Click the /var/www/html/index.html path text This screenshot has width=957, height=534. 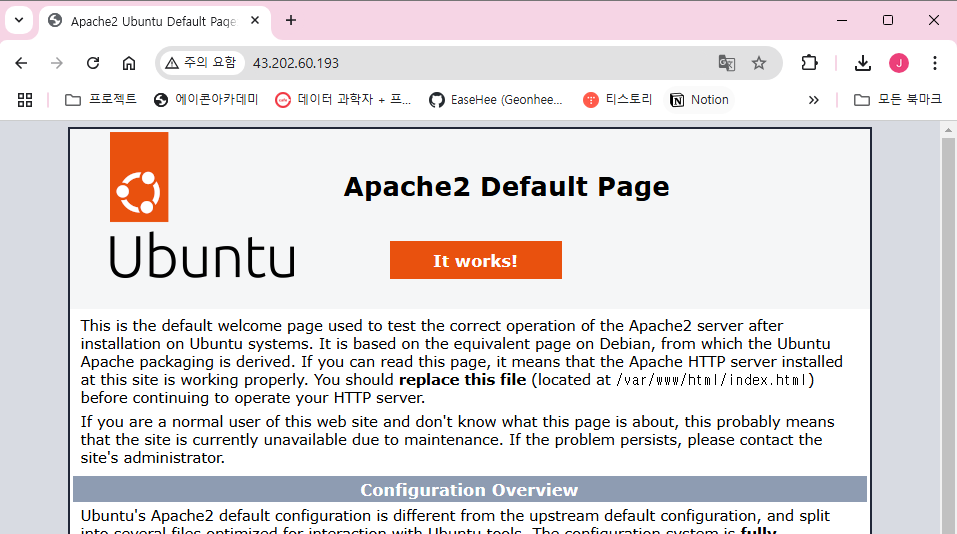point(712,380)
